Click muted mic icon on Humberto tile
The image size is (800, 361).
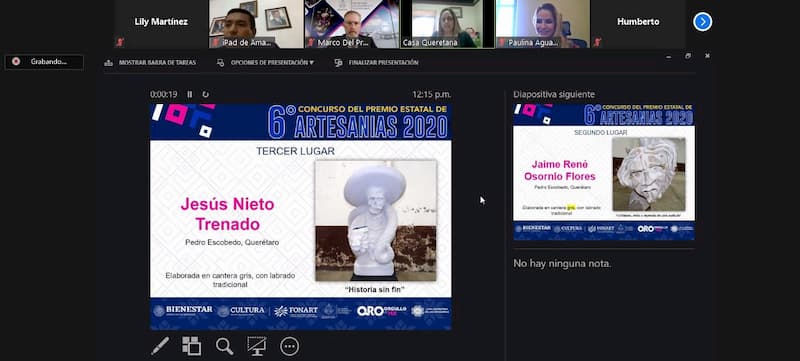(x=597, y=42)
